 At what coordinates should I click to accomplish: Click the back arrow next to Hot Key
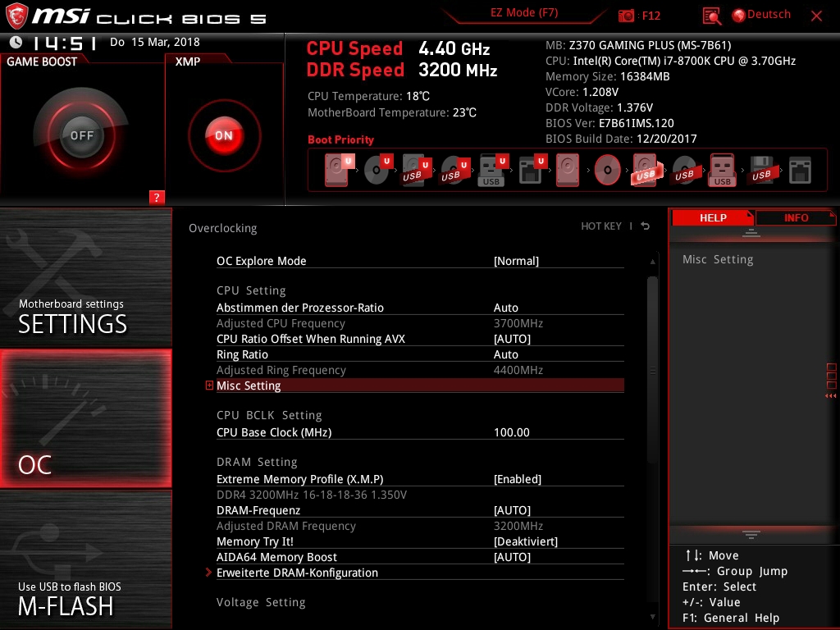point(646,226)
